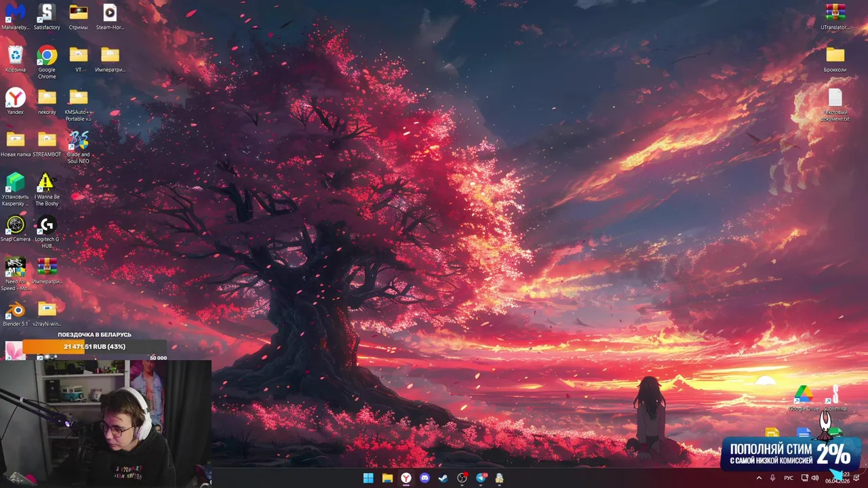Open the Брокколи folder
This screenshot has height=488, width=868.
pos(835,59)
